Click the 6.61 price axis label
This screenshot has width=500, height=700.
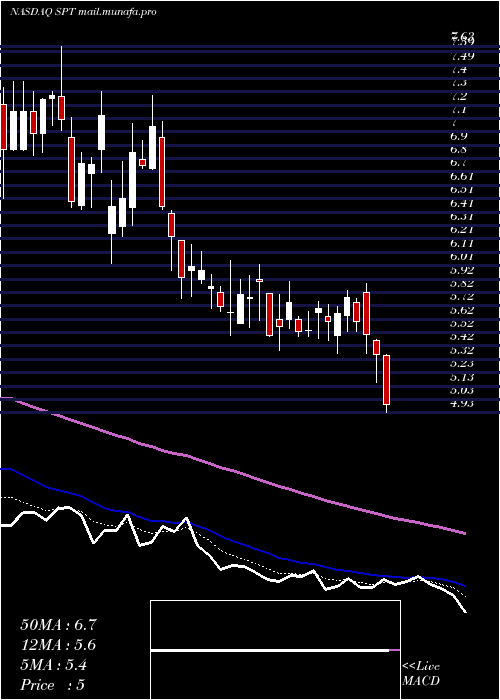(462, 177)
